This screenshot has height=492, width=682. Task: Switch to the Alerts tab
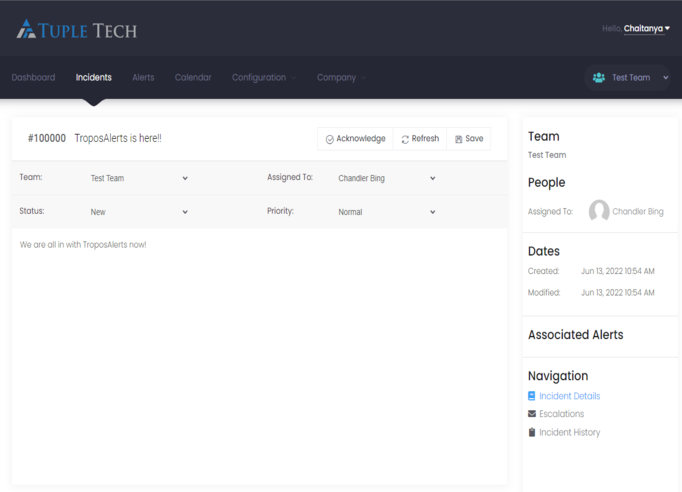pos(143,78)
